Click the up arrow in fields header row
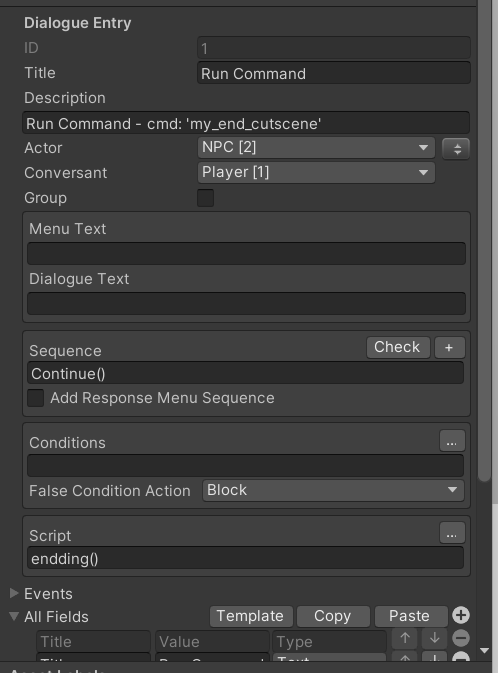Viewport: 498px width, 673px height. (x=405, y=638)
